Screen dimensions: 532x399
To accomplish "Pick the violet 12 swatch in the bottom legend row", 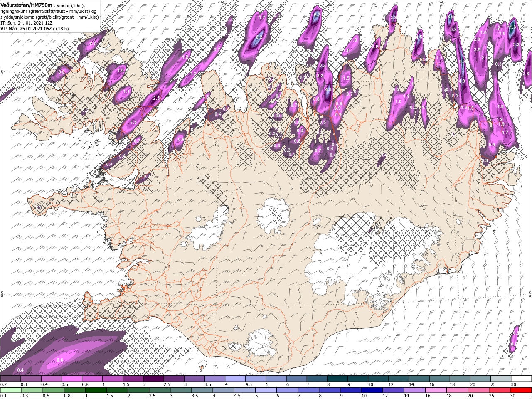I will click(393, 390).
